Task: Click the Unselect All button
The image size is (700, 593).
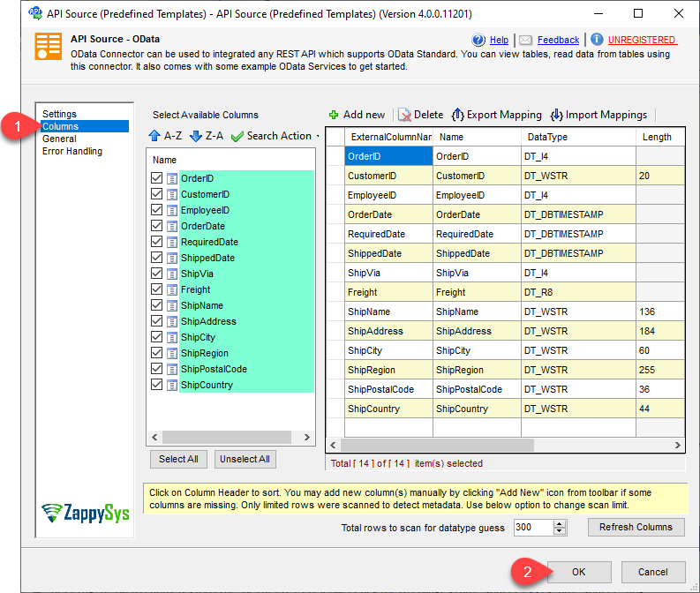Action: (245, 459)
